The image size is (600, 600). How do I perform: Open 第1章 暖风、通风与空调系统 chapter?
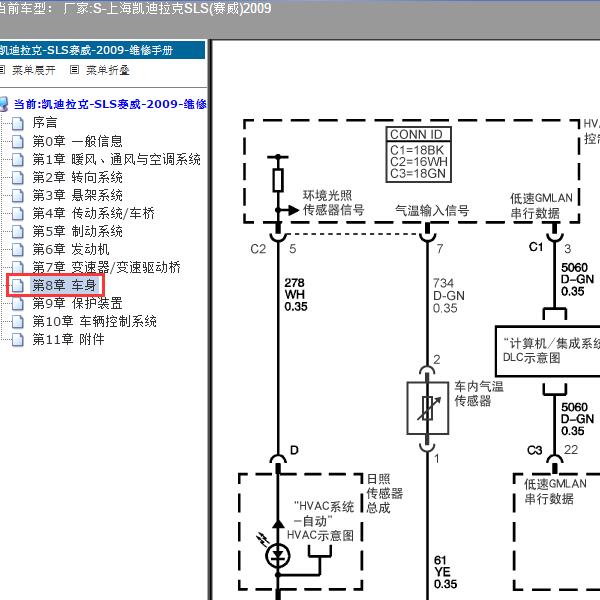click(x=116, y=159)
